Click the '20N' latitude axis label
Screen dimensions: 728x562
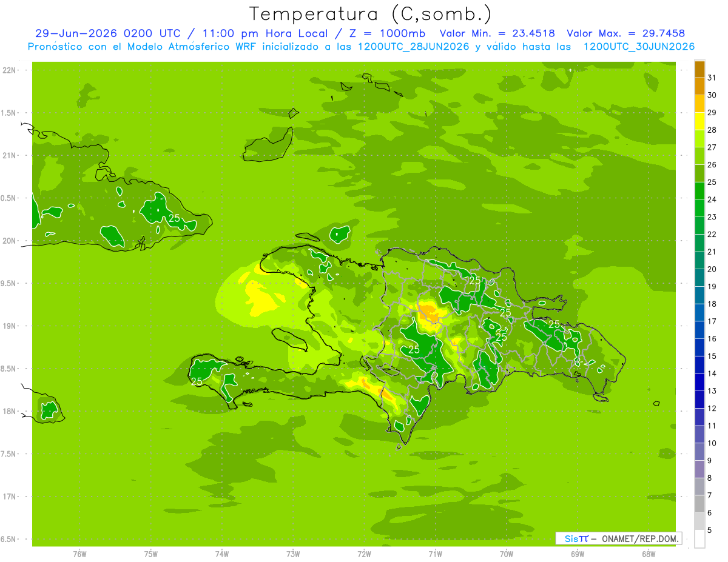pos(9,241)
